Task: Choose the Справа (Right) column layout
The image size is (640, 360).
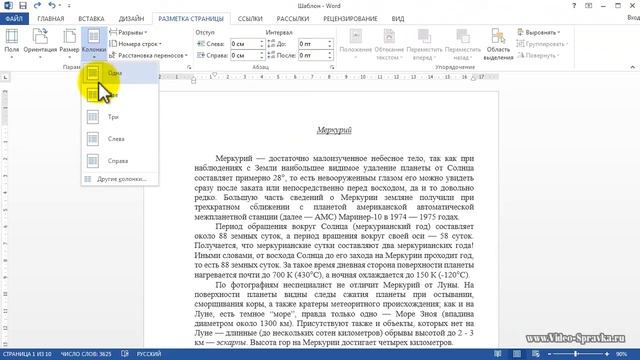Action: [120, 161]
